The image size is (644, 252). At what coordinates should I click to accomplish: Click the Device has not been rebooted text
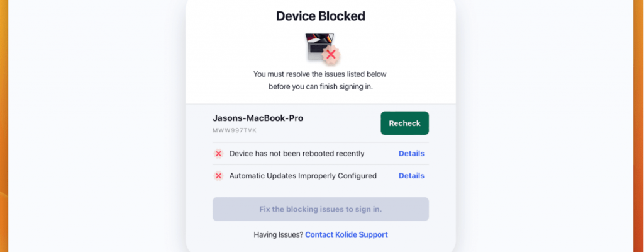click(x=296, y=154)
